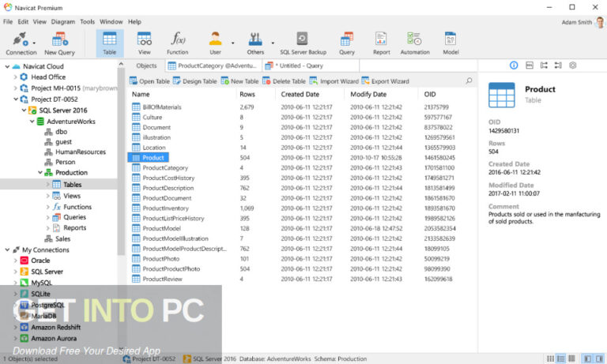This screenshot has width=607, height=364.
Task: Select the View toolbar icon
Action: 145,39
